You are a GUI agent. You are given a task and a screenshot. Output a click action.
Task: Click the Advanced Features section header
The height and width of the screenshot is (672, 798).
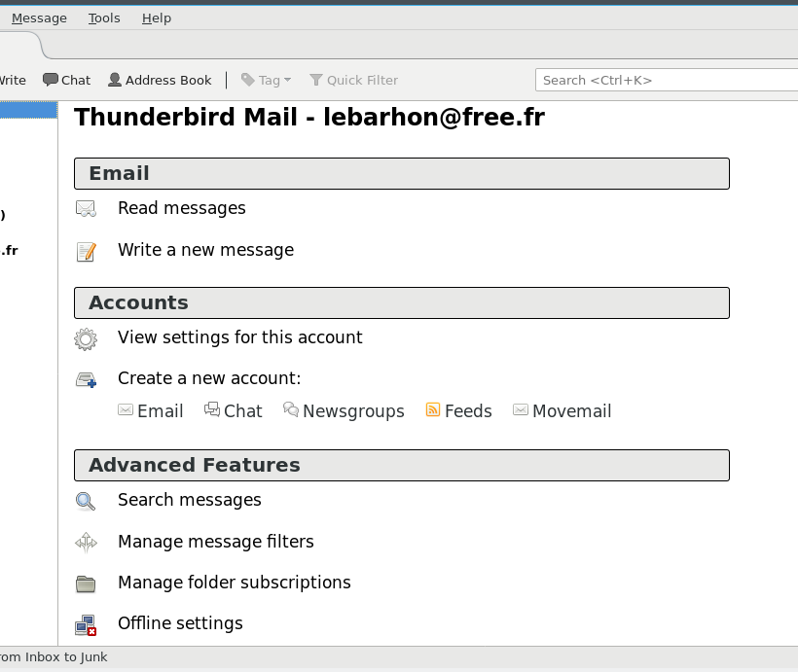point(402,465)
